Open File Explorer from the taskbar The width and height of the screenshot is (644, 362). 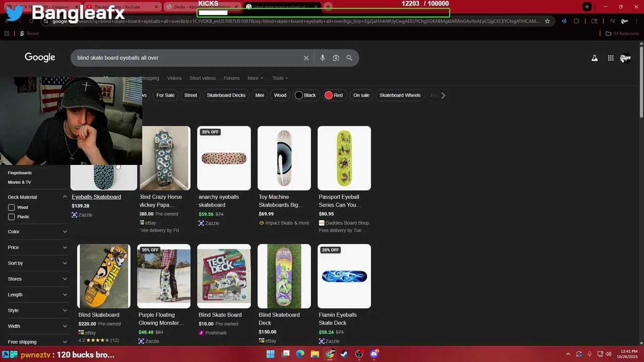tap(315, 354)
